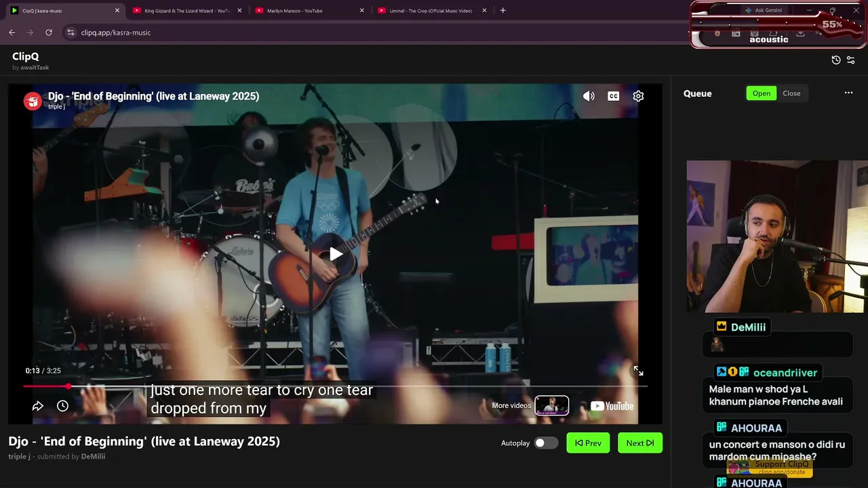Close the Liminal - The Crop tab
The width and height of the screenshot is (868, 488).
484,11
